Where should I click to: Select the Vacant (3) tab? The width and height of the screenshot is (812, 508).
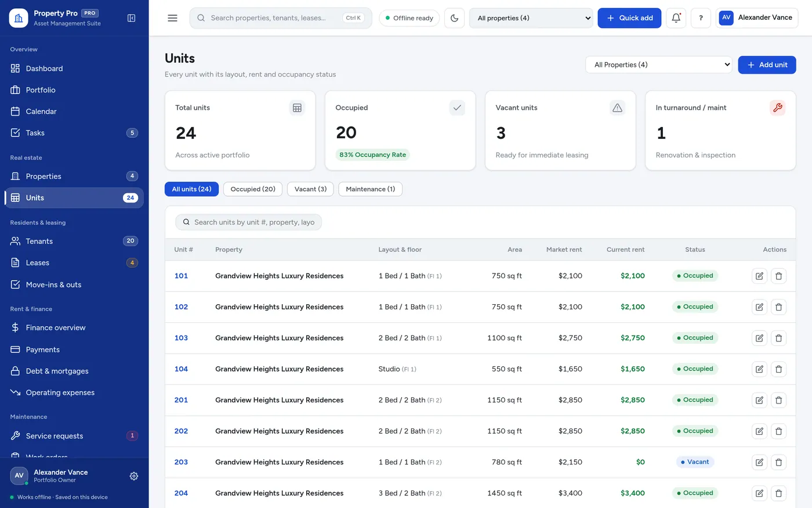[310, 189]
